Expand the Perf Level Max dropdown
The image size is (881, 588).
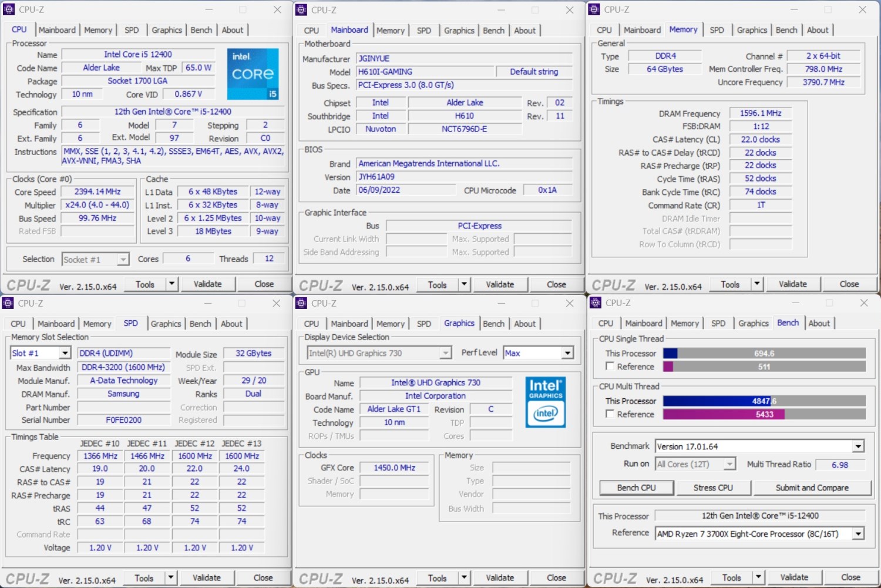pyautogui.click(x=567, y=353)
